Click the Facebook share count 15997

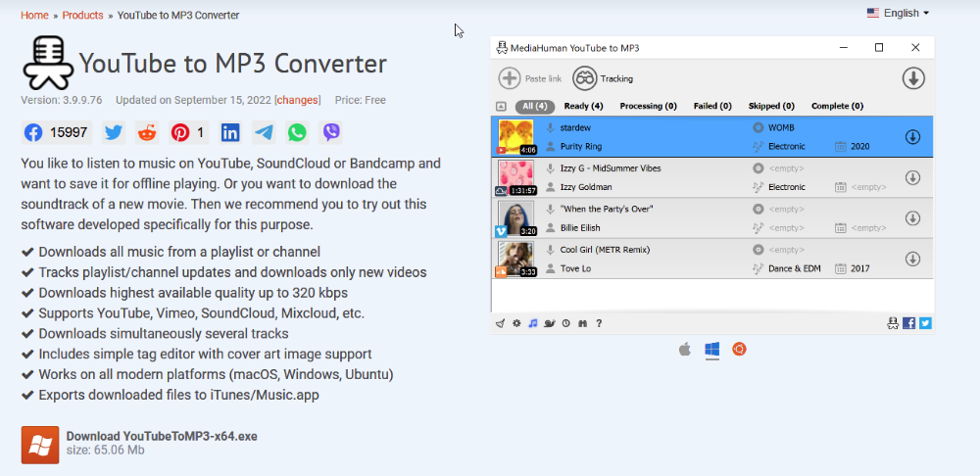(x=69, y=132)
